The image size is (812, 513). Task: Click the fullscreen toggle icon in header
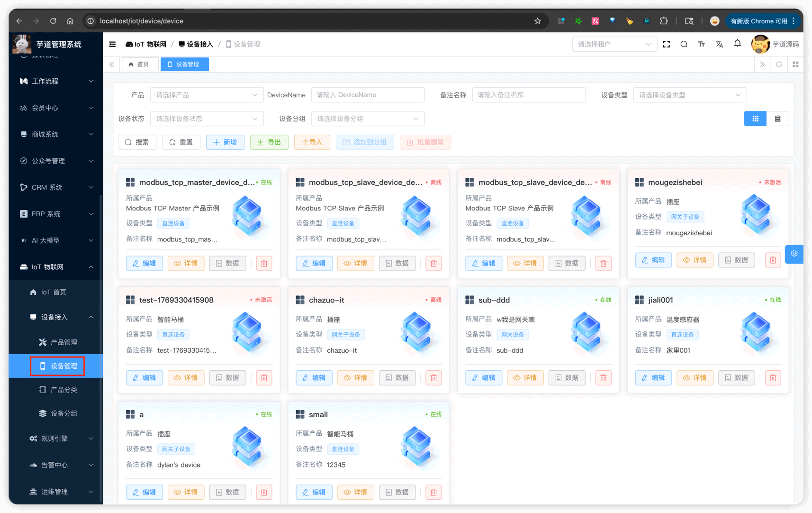click(x=666, y=44)
